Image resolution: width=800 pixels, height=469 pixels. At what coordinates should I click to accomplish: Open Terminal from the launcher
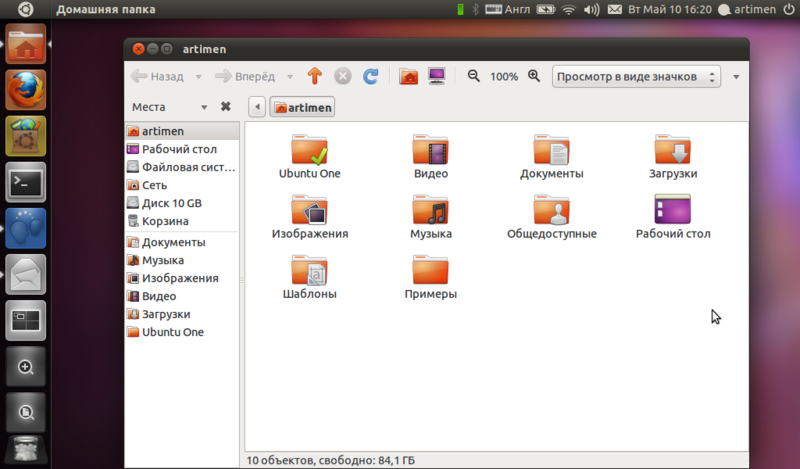26,182
